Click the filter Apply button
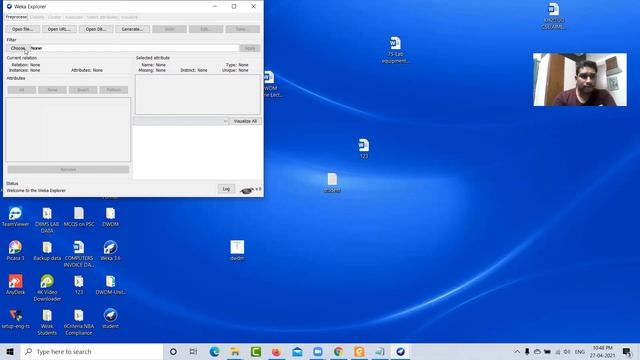640x360 pixels. [x=250, y=48]
